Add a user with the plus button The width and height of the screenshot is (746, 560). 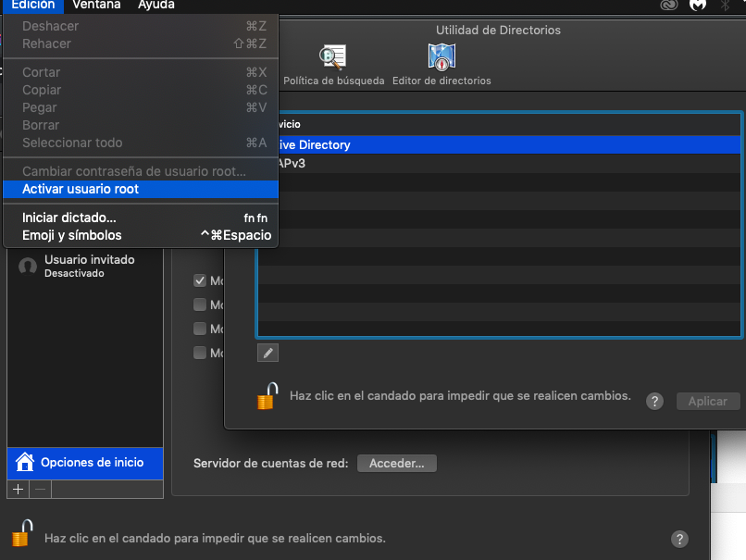19,489
